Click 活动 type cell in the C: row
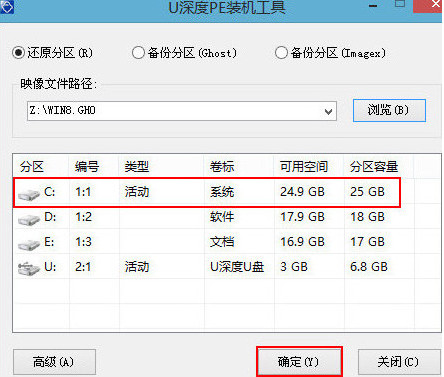 [x=137, y=192]
